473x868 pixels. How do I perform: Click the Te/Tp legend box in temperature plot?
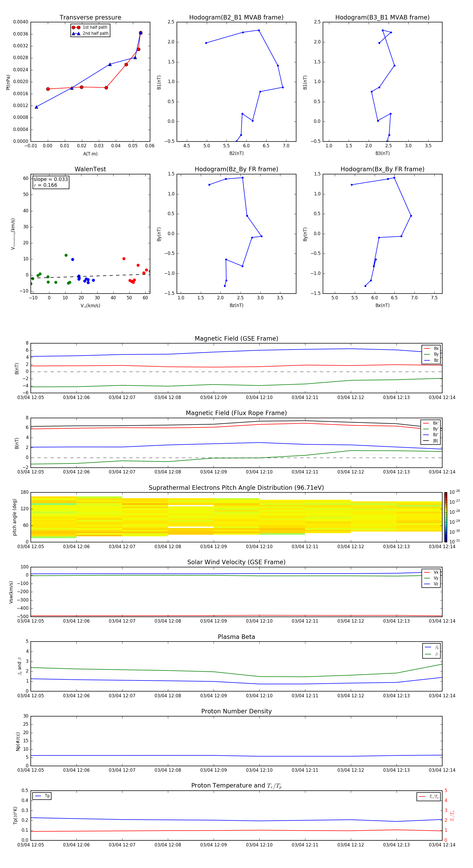click(429, 796)
